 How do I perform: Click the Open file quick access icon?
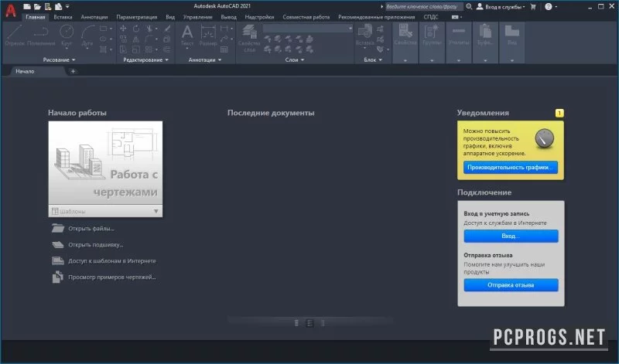tap(37, 6)
